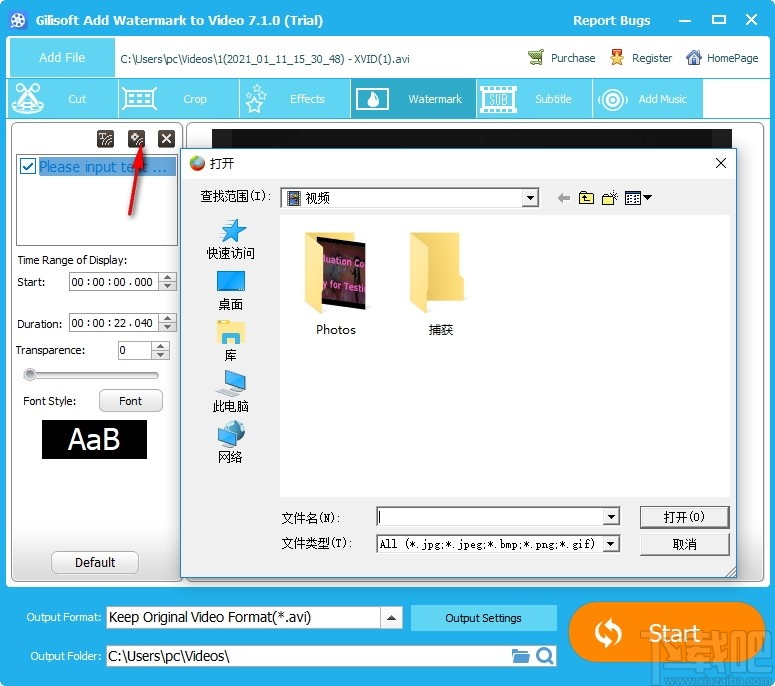The height and width of the screenshot is (686, 775).
Task: Select Quick Access (快速访问) in sidebar
Action: point(230,240)
